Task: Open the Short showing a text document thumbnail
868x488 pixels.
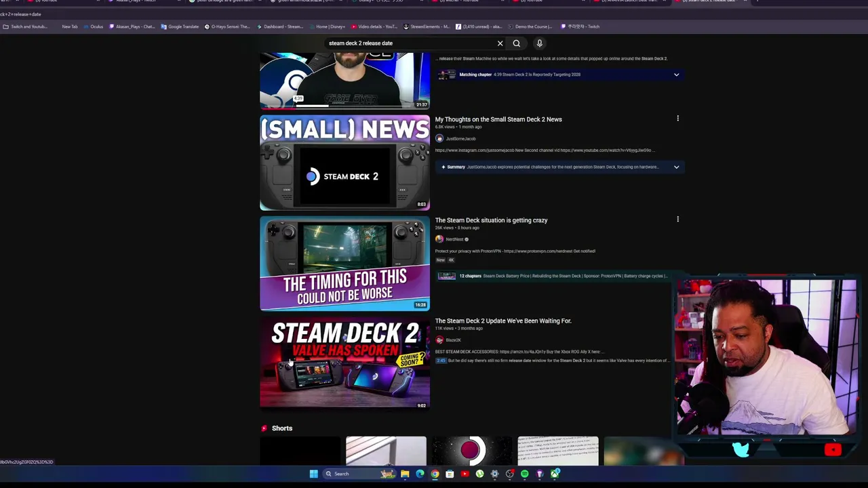Action: (558, 451)
